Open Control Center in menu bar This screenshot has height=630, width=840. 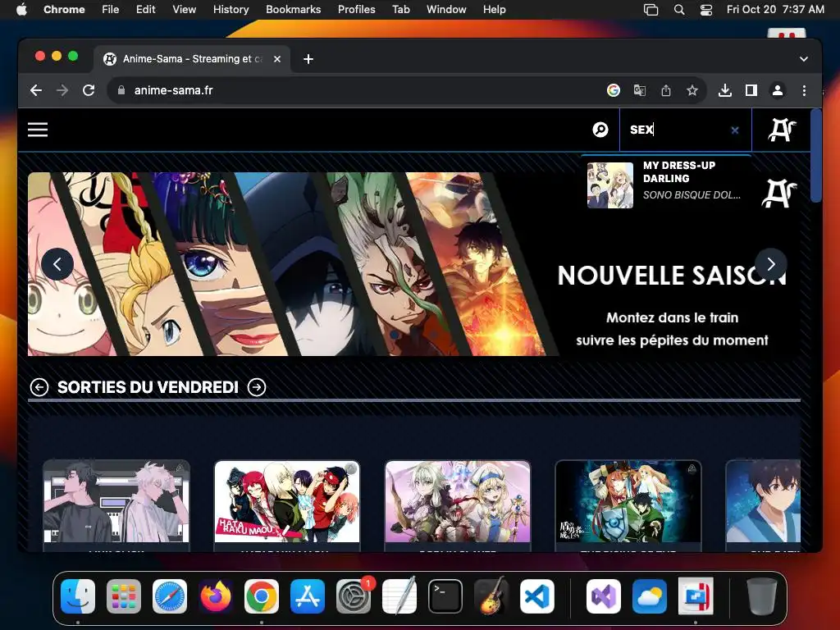coord(706,9)
